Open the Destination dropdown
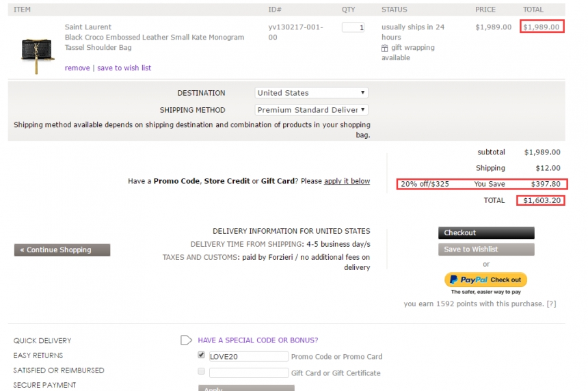The height and width of the screenshot is (391, 588). tap(311, 92)
